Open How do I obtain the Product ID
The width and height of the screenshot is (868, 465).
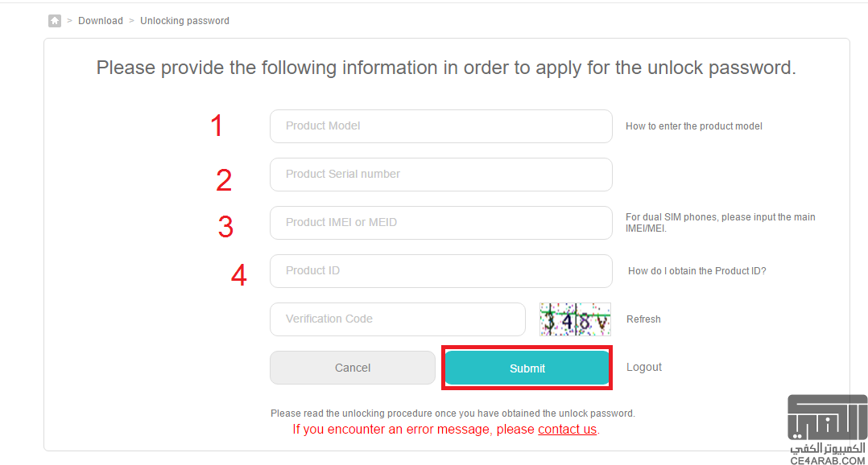coord(697,271)
